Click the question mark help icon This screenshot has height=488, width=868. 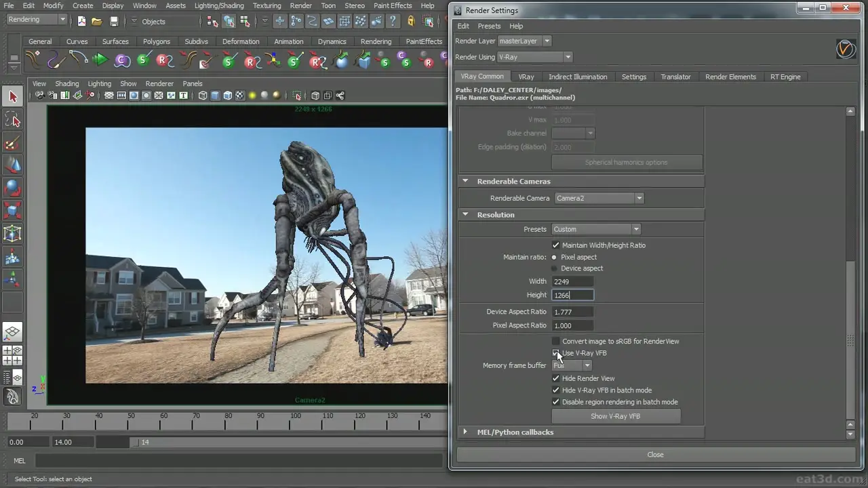point(393,21)
